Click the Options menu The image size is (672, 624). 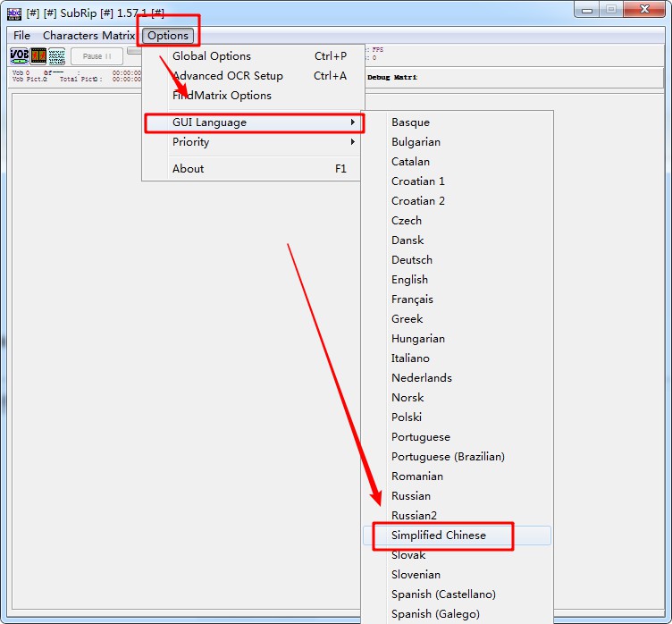coord(168,36)
